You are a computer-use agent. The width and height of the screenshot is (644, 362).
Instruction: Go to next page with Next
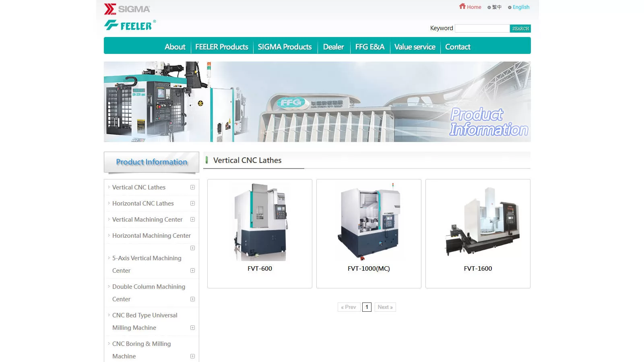point(385,307)
